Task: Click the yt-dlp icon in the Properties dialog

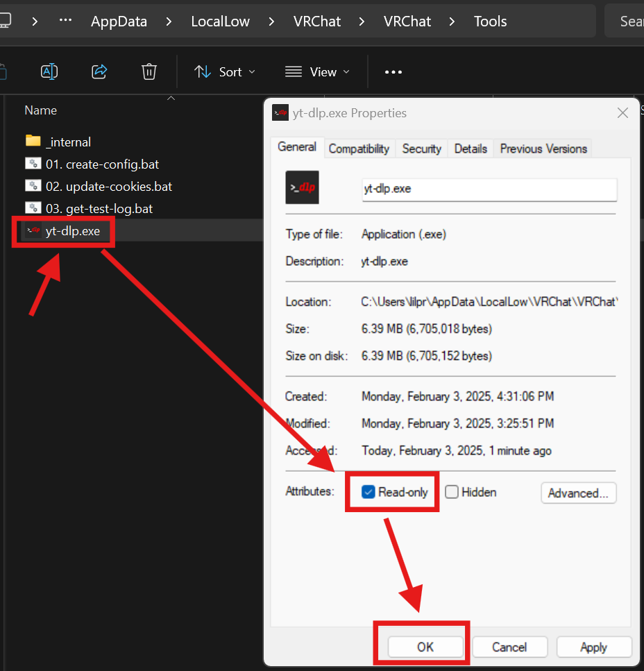Action: pos(301,187)
